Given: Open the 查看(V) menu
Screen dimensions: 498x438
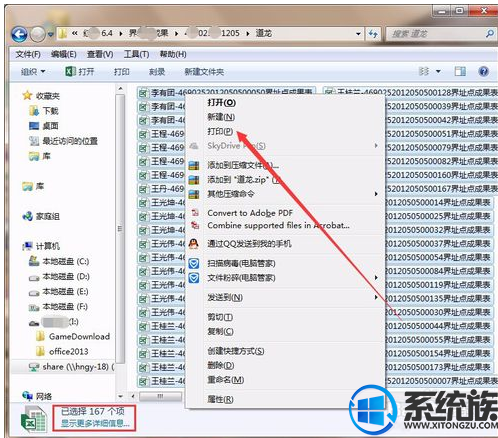Looking at the screenshot, I should pos(100,54).
